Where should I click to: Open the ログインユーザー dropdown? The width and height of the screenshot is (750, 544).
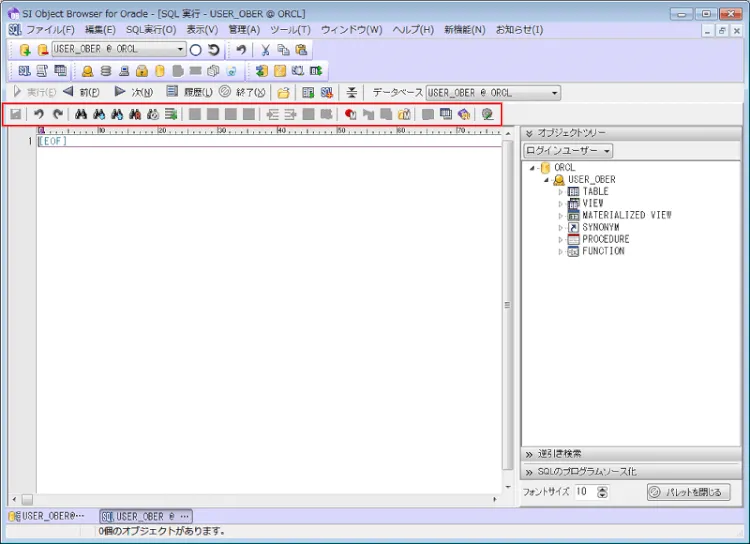click(x=568, y=151)
